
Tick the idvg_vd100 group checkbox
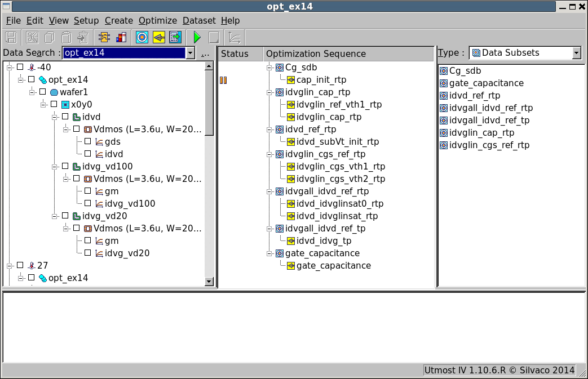65,166
